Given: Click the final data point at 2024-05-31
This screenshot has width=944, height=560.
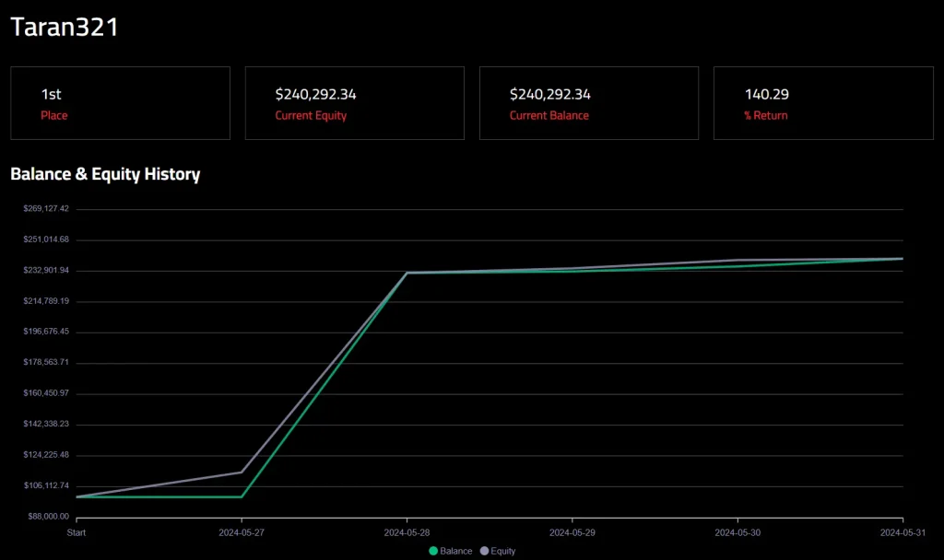Looking at the screenshot, I should 902,259.
